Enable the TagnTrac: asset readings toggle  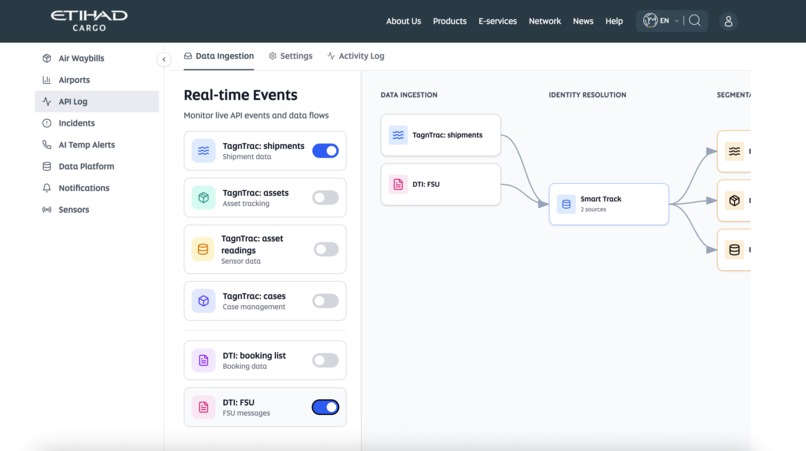[x=326, y=249]
